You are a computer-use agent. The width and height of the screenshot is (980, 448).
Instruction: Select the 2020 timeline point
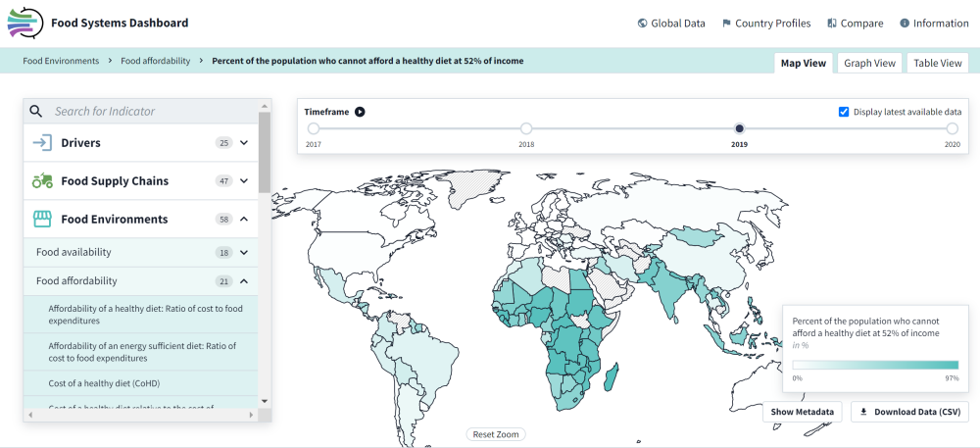pos(952,128)
